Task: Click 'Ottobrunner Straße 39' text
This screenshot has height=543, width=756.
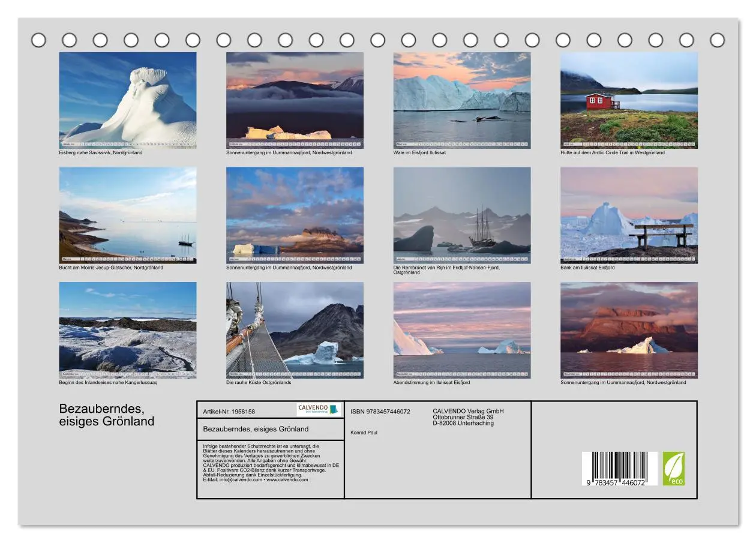Action: [x=463, y=417]
